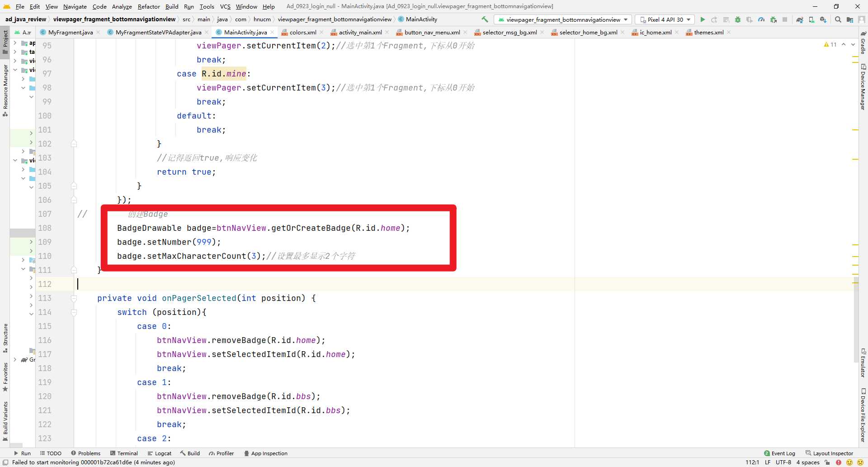Jump to next highlighted error arrow
The image size is (868, 467).
click(x=853, y=44)
